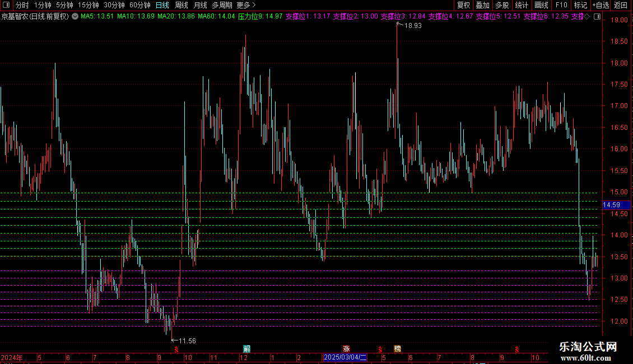Click the 19.00 price axis label
Image resolution: width=633 pixels, height=364 pixels.
click(x=619, y=20)
